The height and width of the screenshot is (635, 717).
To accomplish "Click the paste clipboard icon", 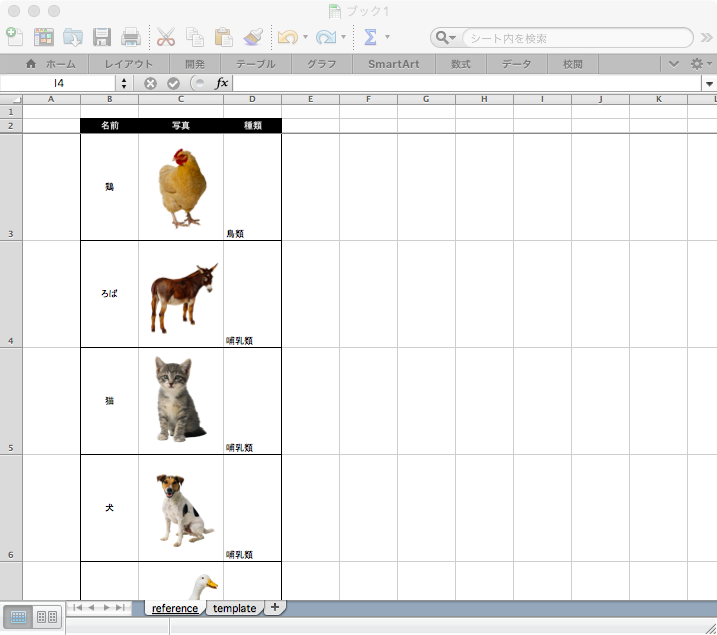I will pos(224,37).
